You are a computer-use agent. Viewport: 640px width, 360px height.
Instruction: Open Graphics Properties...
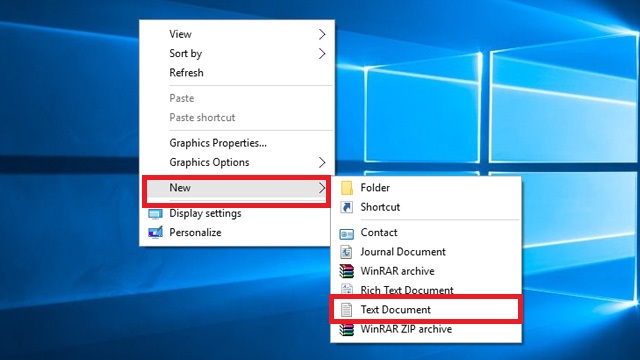tap(237, 143)
